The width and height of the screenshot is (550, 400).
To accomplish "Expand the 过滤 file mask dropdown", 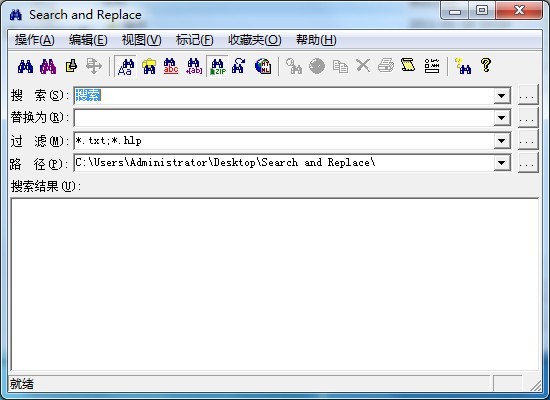I will (x=502, y=141).
